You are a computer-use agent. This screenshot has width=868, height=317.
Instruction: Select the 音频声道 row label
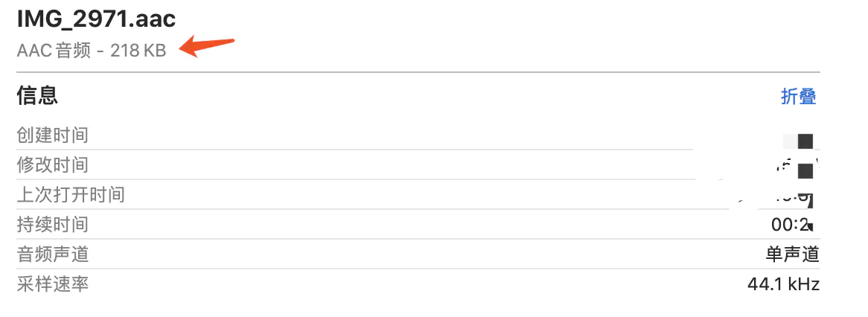pos(53,254)
